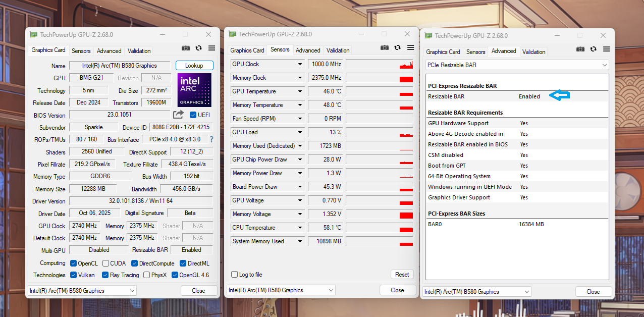
Task: Open the hamburger menu in the Advanced window
Action: pyautogui.click(x=606, y=49)
